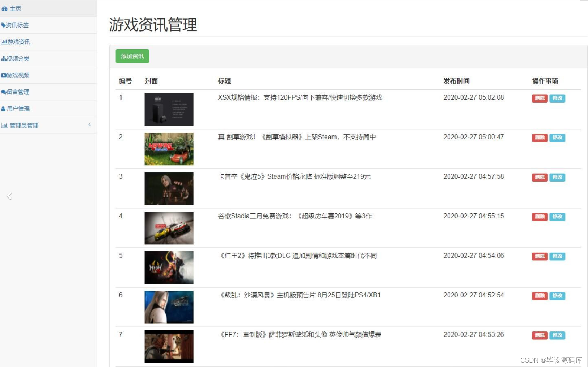Select the sitemap icon next to 视频分类
The width and height of the screenshot is (588, 367).
point(3,58)
